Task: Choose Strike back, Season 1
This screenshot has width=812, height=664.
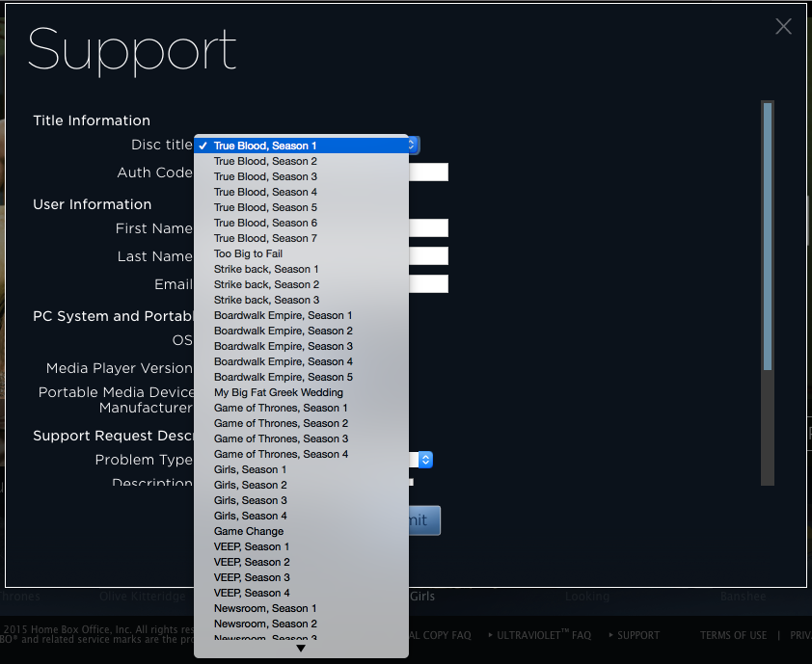Action: 302,269
